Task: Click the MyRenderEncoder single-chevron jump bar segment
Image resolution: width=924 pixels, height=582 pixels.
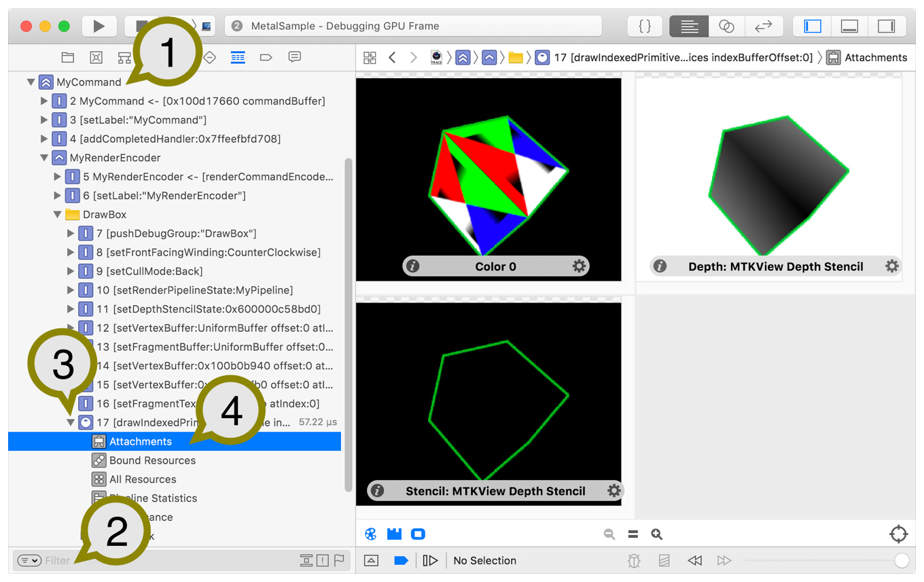Action: (x=489, y=58)
